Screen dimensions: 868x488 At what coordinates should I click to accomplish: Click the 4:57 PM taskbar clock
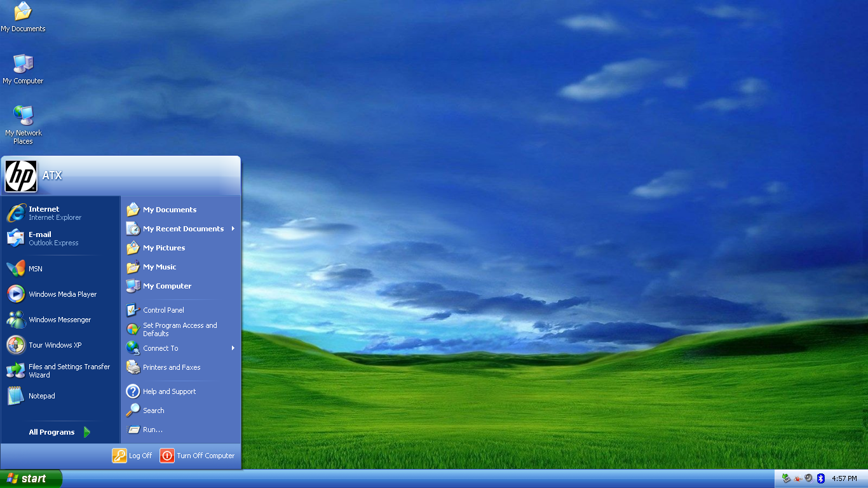(x=844, y=478)
